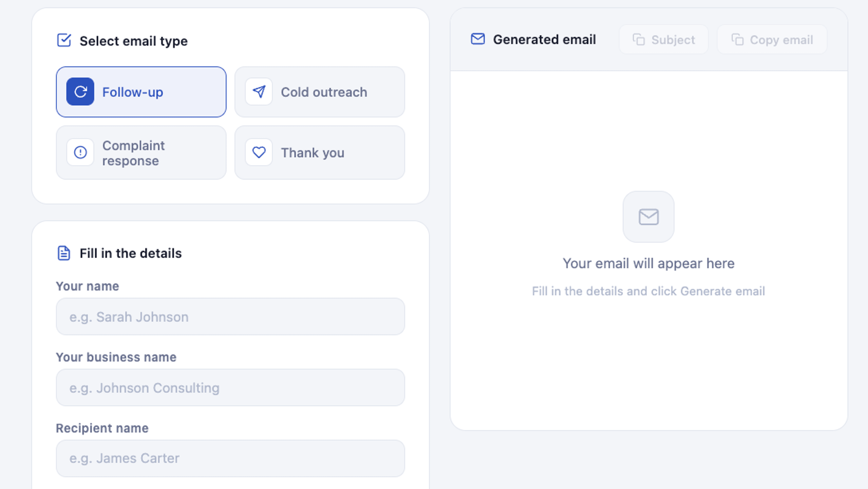Click the Complaint response alert icon

tap(80, 152)
